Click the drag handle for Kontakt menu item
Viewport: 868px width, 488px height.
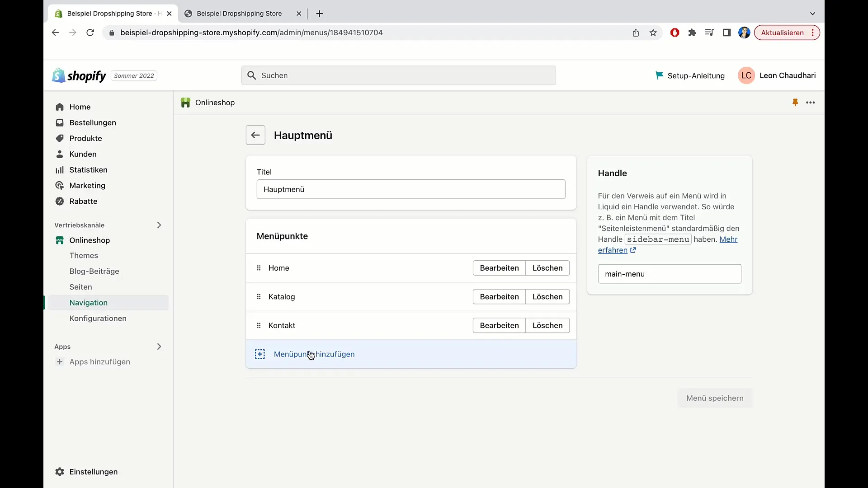259,325
